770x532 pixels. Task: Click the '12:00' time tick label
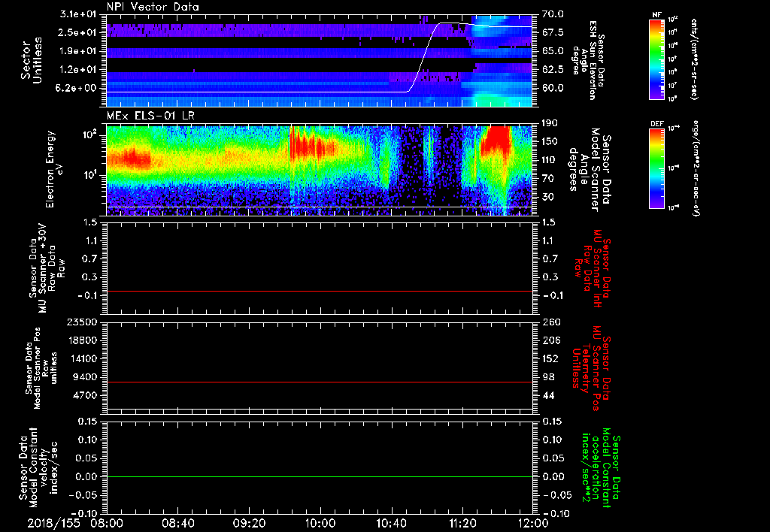(x=533, y=523)
